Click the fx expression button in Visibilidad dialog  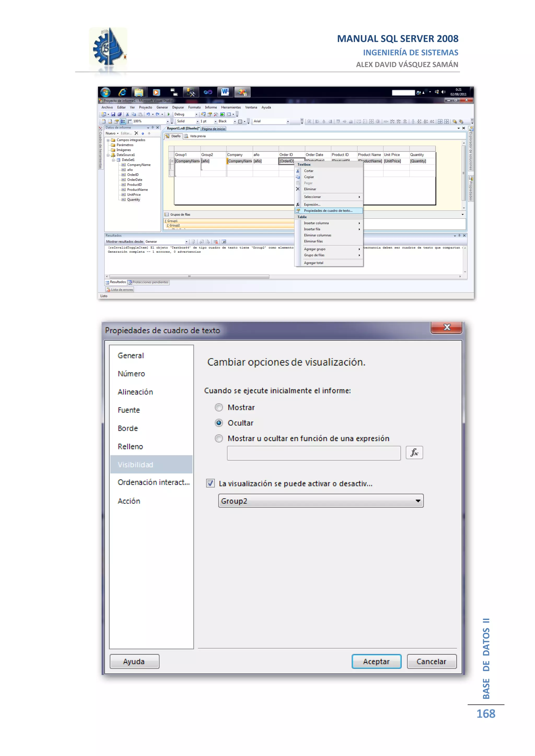pos(414,453)
